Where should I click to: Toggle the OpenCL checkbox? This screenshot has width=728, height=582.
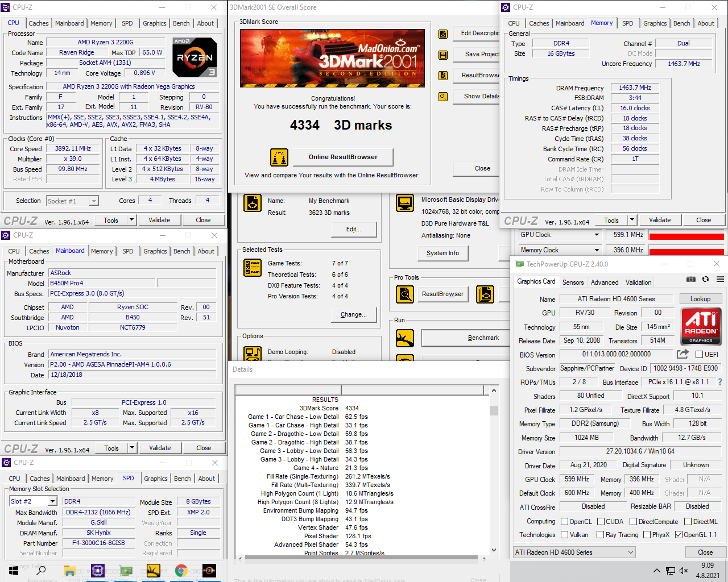tap(565, 521)
